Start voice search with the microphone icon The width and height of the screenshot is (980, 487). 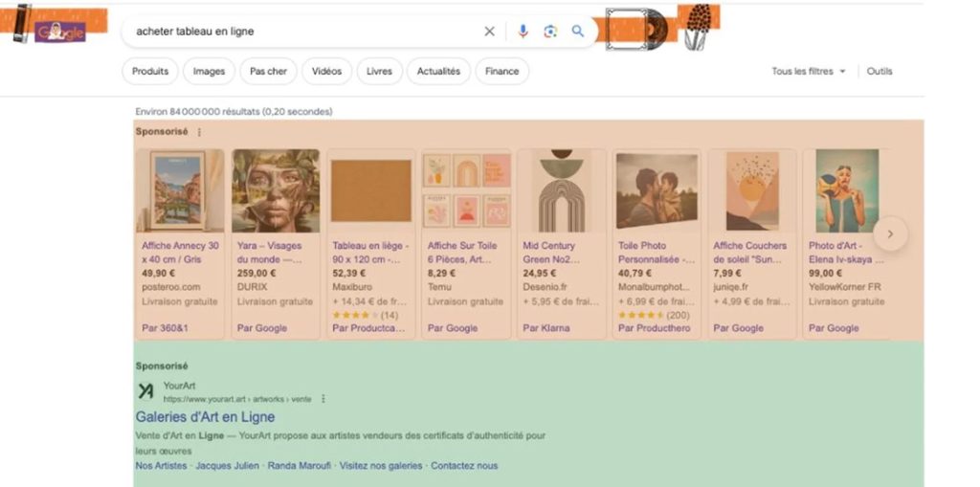[523, 32]
